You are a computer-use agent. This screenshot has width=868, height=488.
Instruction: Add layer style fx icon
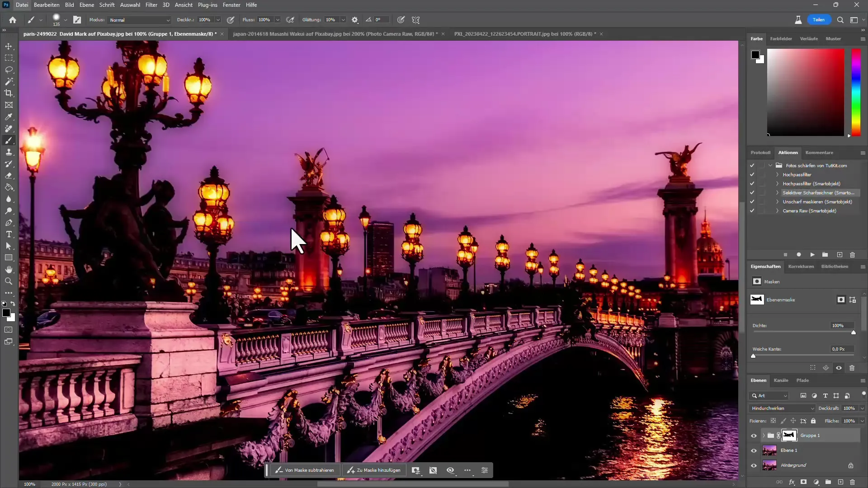click(792, 482)
